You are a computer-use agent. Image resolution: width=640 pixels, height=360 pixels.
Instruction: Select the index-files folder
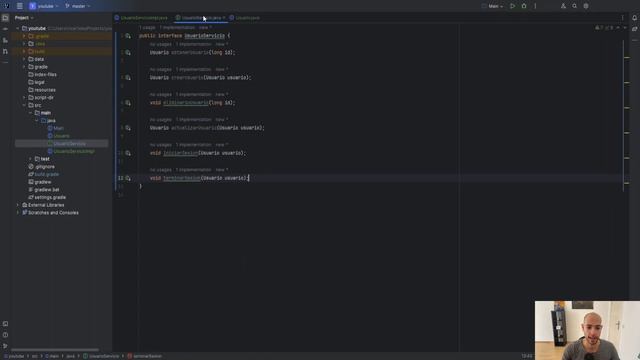(x=42, y=75)
